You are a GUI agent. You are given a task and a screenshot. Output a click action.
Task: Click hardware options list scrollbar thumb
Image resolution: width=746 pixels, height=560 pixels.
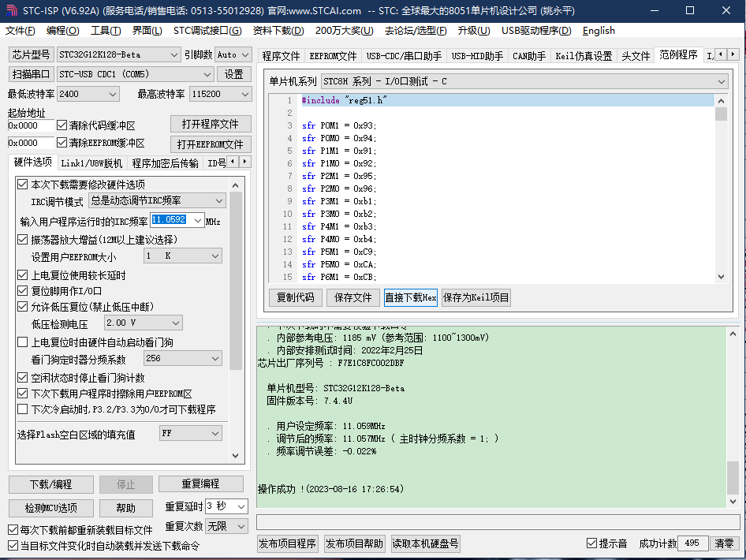[x=236, y=281]
